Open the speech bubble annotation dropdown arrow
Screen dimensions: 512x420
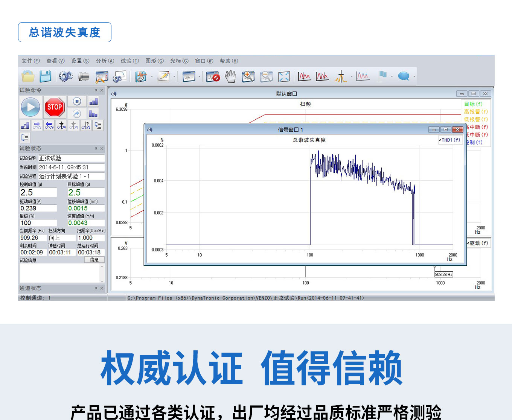[414, 76]
